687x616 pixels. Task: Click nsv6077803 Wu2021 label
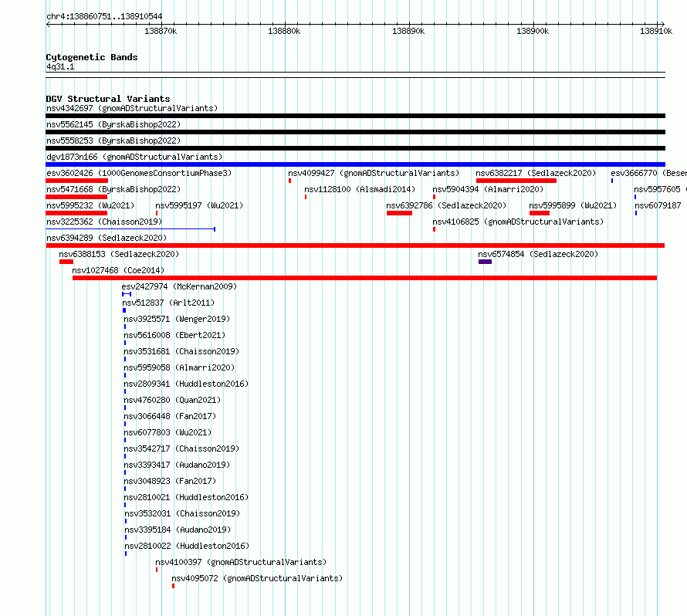(x=168, y=432)
